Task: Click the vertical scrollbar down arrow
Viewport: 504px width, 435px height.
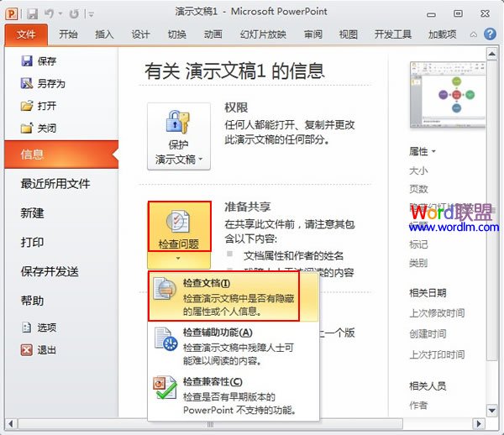Action: 491,411
